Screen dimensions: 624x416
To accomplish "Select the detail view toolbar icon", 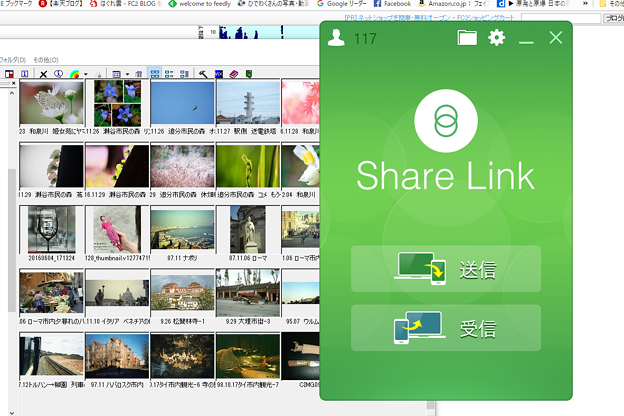I will pos(184,74).
